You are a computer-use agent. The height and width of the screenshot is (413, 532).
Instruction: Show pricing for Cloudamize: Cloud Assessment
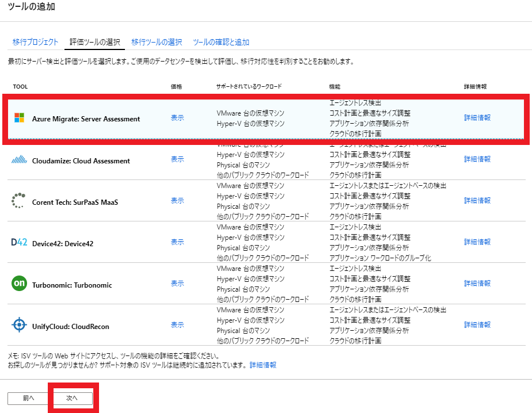[177, 159]
